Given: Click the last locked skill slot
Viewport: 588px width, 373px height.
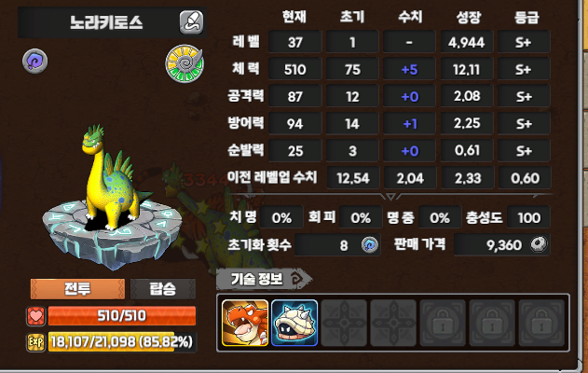Looking at the screenshot, I should (x=541, y=323).
